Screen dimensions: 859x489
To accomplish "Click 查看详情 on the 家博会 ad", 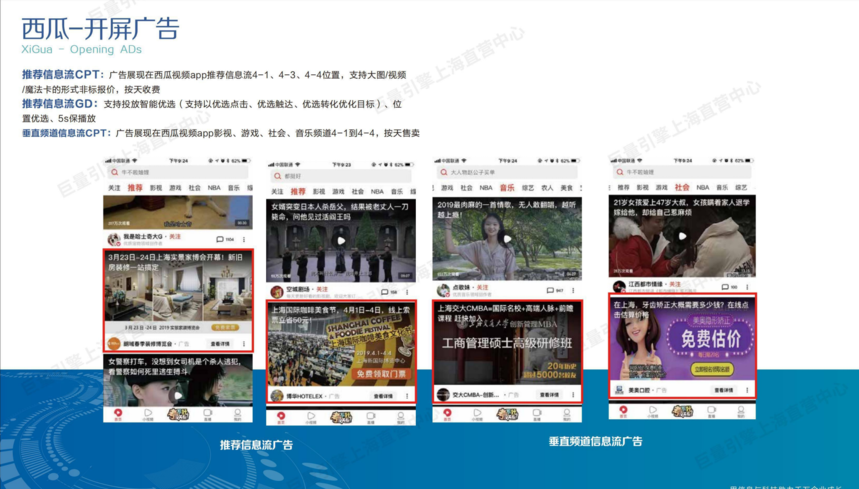I will pos(220,344).
